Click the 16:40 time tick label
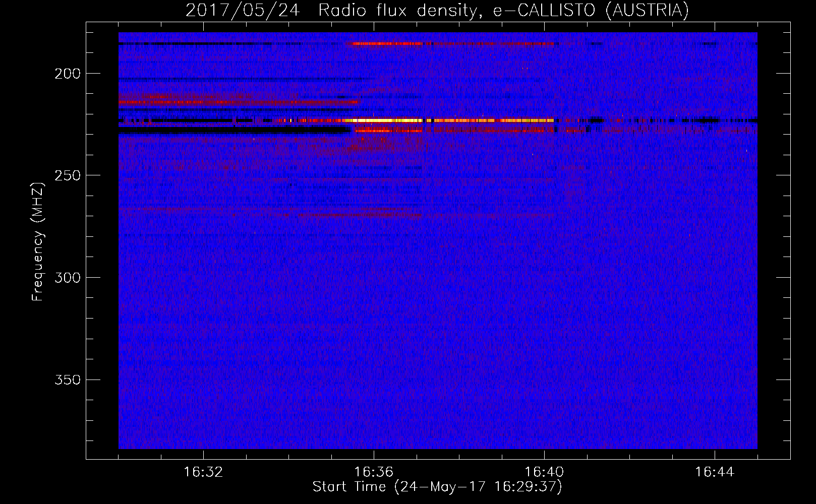Image resolution: width=816 pixels, height=504 pixels. pyautogui.click(x=544, y=472)
